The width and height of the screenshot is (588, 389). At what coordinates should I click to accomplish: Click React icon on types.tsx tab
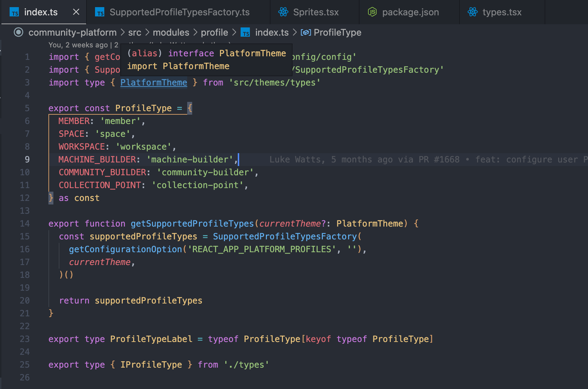pos(473,12)
